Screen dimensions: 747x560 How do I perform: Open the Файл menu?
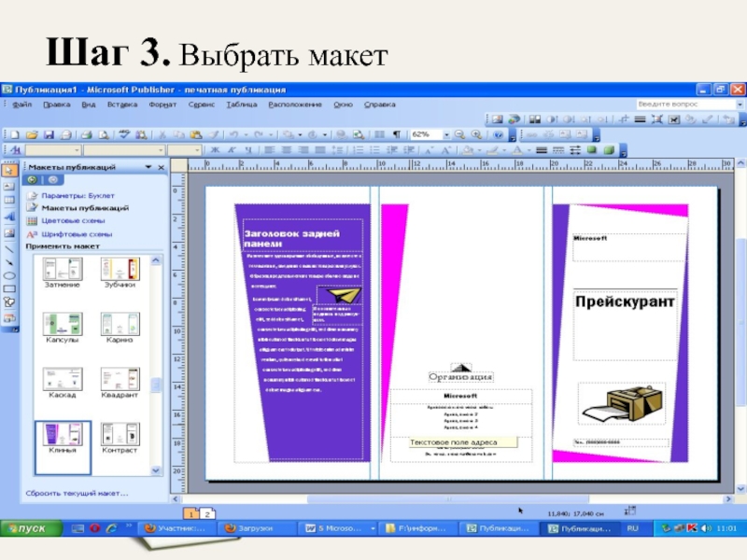point(21,105)
